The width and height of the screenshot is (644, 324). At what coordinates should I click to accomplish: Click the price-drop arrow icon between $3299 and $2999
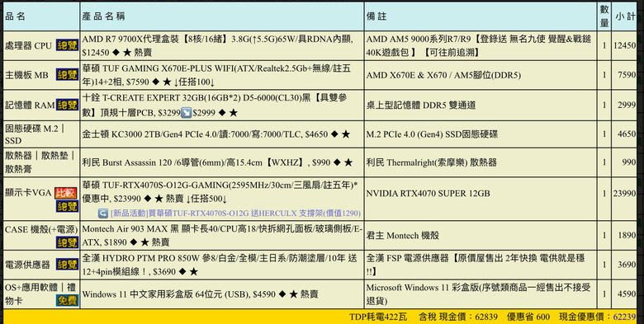coord(187,113)
